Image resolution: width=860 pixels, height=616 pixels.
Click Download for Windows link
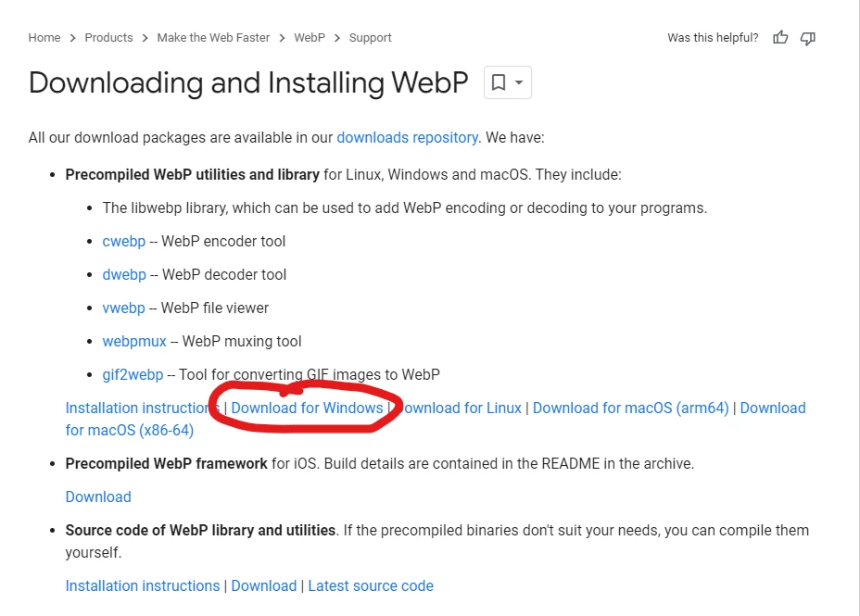(x=307, y=409)
